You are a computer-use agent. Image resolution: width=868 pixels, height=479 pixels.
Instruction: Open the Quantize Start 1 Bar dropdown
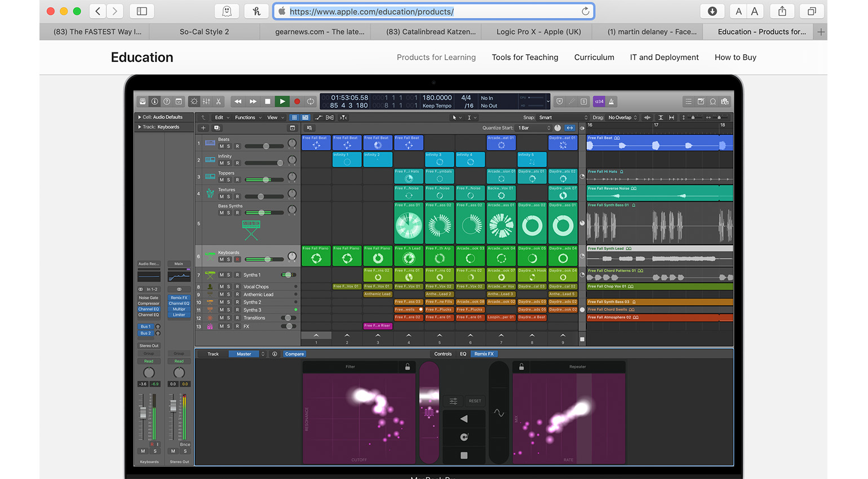tap(534, 128)
